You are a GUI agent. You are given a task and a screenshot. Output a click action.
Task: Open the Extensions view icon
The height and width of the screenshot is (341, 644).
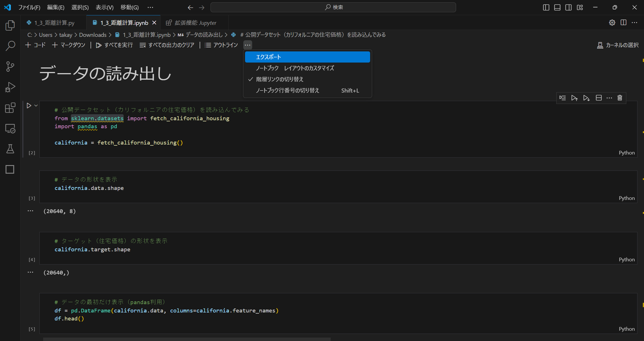click(x=10, y=108)
